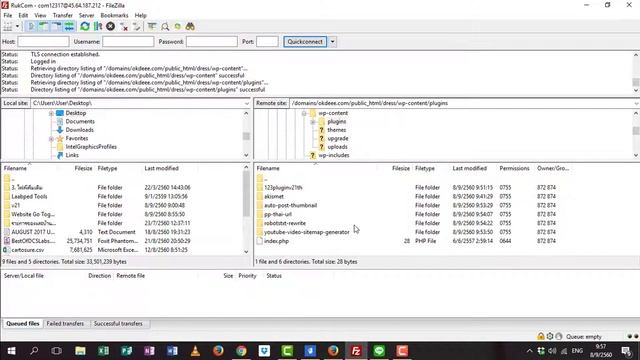Select akismet folder in remote list
The image size is (640, 360).
click(x=274, y=197)
